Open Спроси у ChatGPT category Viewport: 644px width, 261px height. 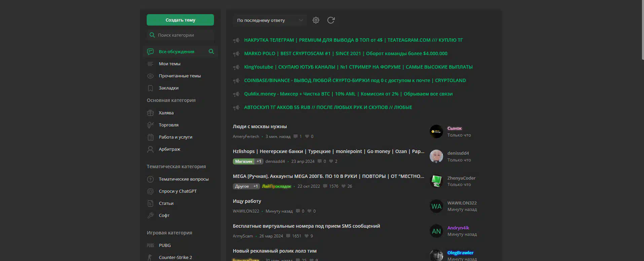point(178,191)
